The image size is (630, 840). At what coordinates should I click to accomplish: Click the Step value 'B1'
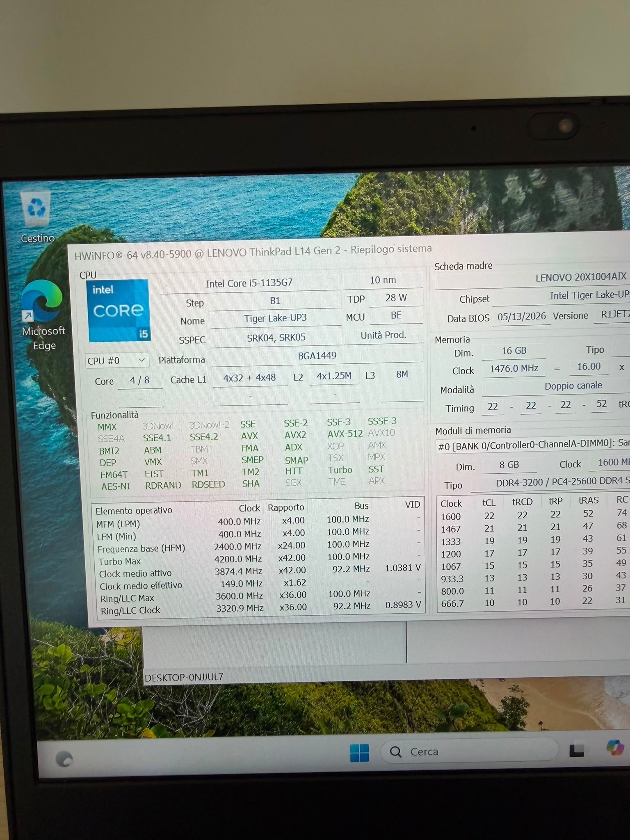(x=275, y=301)
